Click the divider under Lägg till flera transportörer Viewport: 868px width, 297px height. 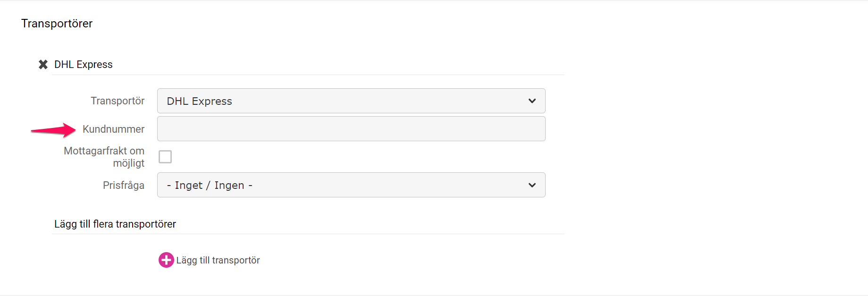308,234
